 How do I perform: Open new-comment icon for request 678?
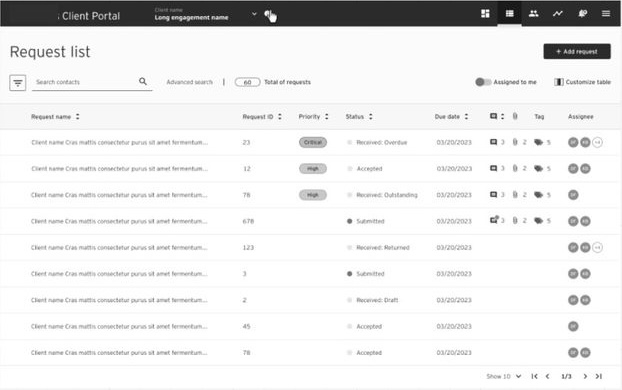click(x=494, y=220)
